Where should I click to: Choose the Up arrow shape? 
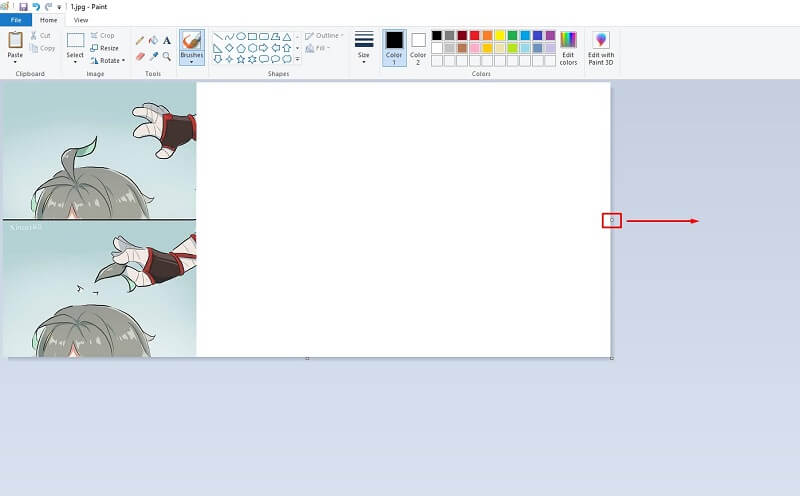pyautogui.click(x=287, y=48)
